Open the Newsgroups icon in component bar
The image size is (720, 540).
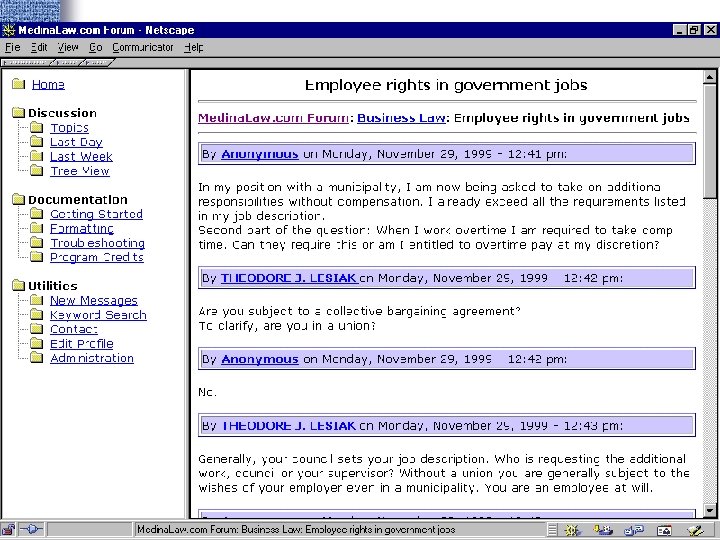pyautogui.click(x=634, y=530)
